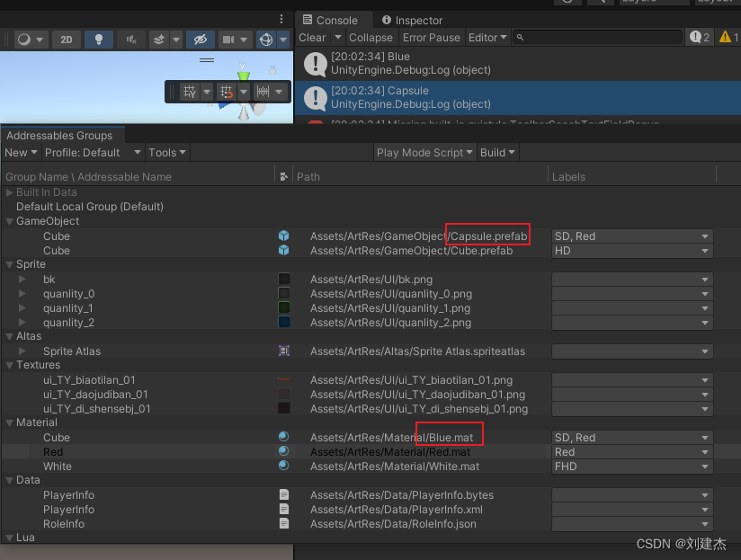Click the Sprite Atlas asset icon
This screenshot has height=560, width=741.
point(284,351)
